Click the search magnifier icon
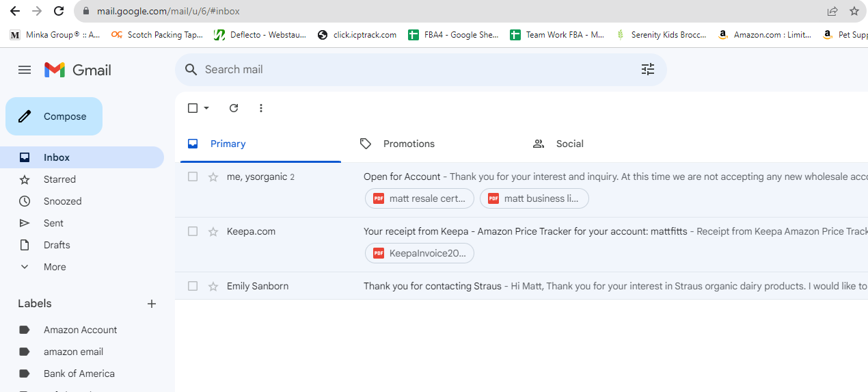Screen dimensions: 868x392 coord(192,70)
